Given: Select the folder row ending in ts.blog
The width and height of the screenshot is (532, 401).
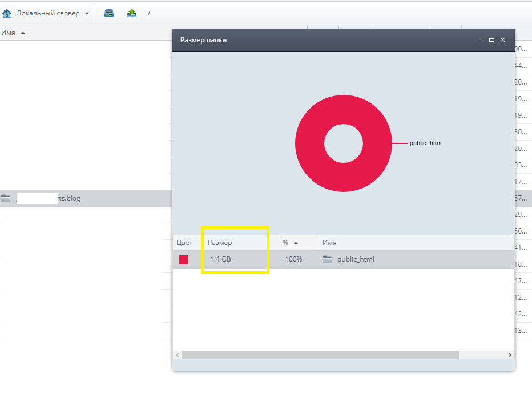Looking at the screenshot, I should pos(86,198).
